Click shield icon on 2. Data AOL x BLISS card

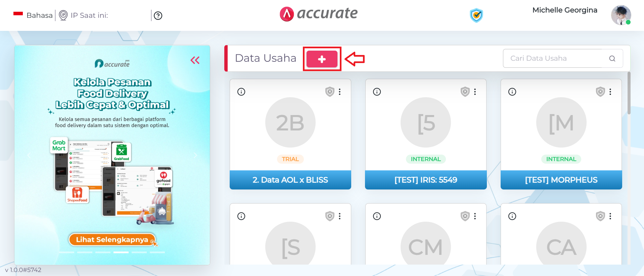[330, 92]
